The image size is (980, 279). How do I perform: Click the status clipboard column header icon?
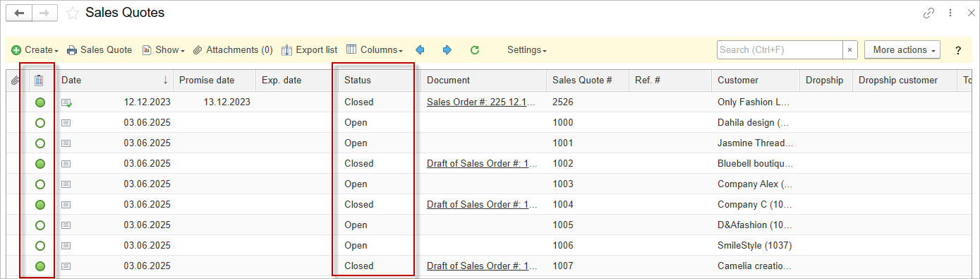(x=40, y=81)
